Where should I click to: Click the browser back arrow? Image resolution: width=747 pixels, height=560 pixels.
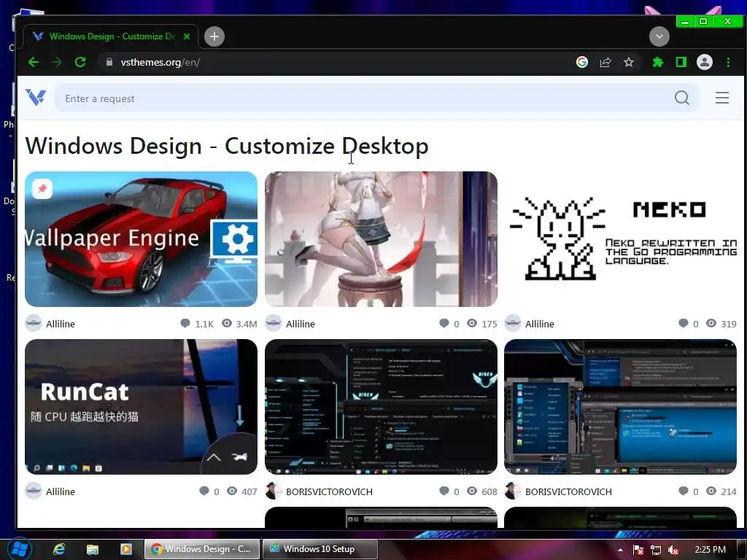coord(34,62)
